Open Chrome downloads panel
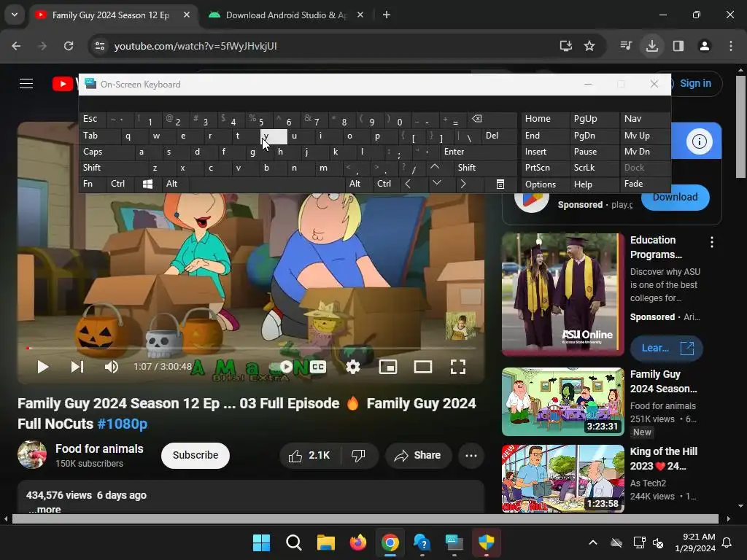 (x=652, y=46)
